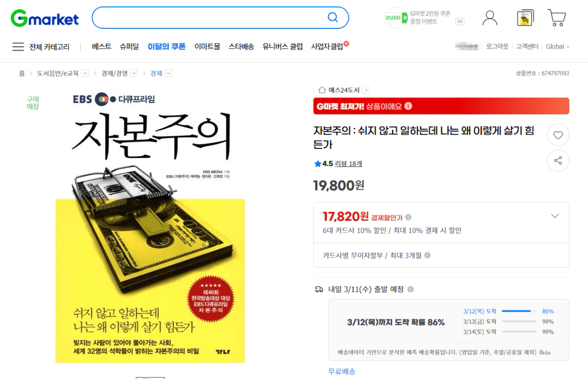This screenshot has height=379, width=588.
Task: Focus the main search input field
Action: pos(210,18)
